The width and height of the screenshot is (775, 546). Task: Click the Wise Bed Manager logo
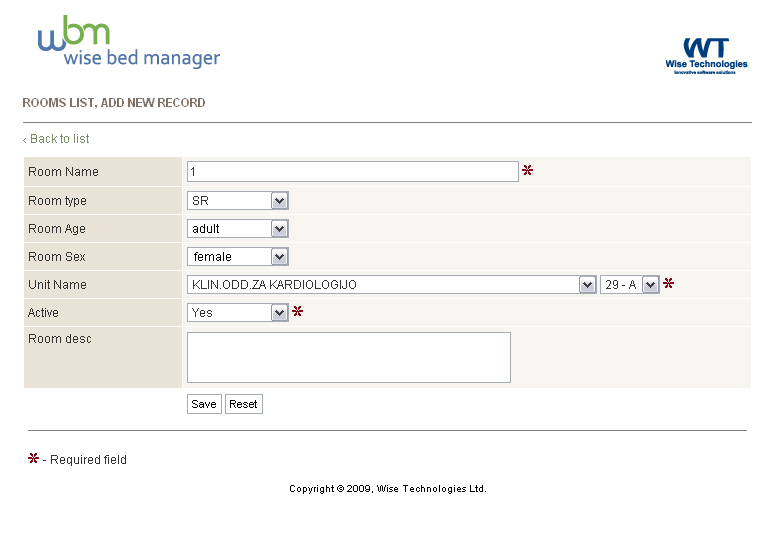click(129, 42)
